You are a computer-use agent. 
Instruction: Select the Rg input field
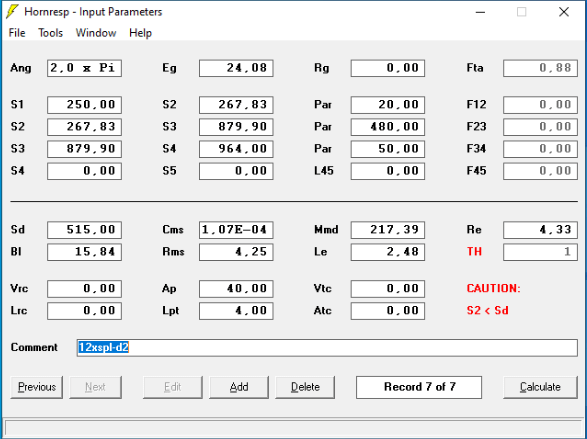pyautogui.click(x=388, y=68)
